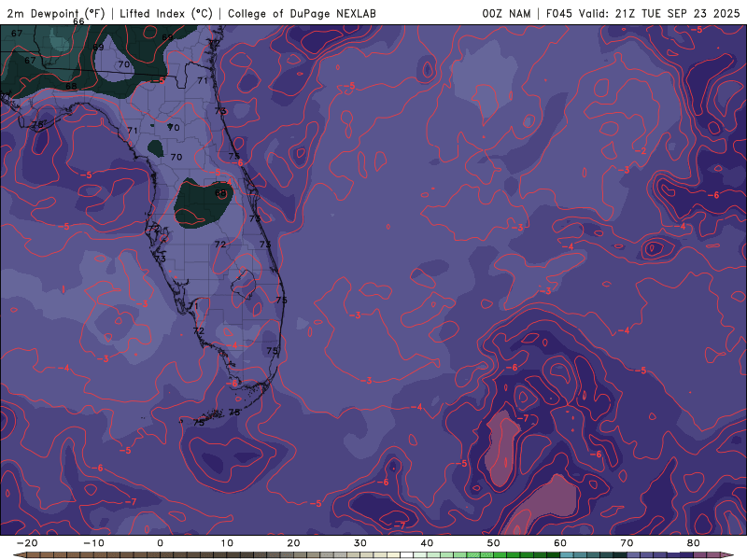Click the "20" color scale label
Viewport: 747px width, 560px height.
(293, 543)
